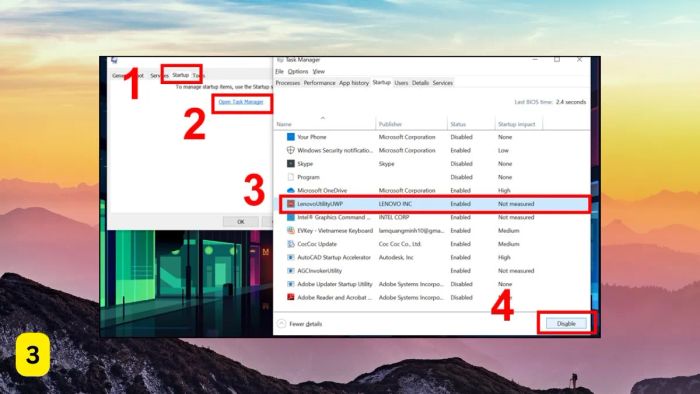
Task: Click the Task Manager title bar icon
Action: click(280, 60)
